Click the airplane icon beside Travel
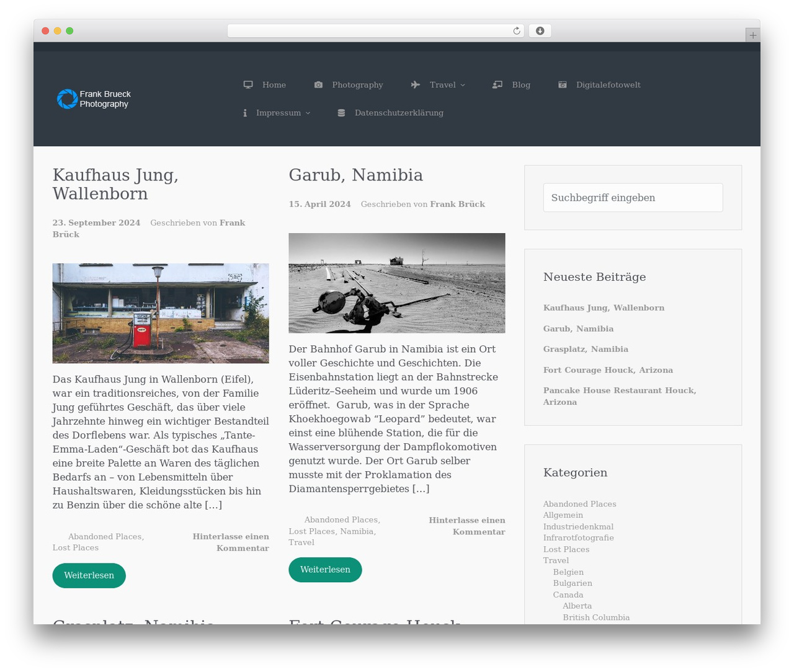This screenshot has width=794, height=672. [416, 85]
